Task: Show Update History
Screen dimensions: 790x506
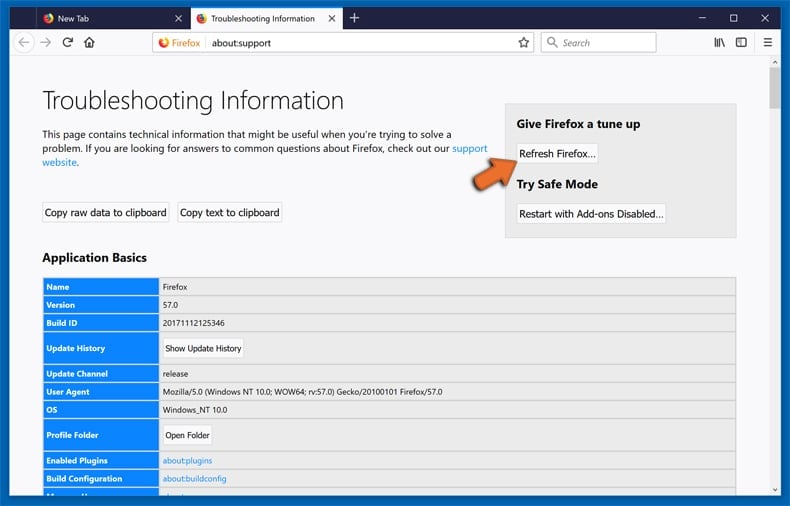Action: [203, 348]
